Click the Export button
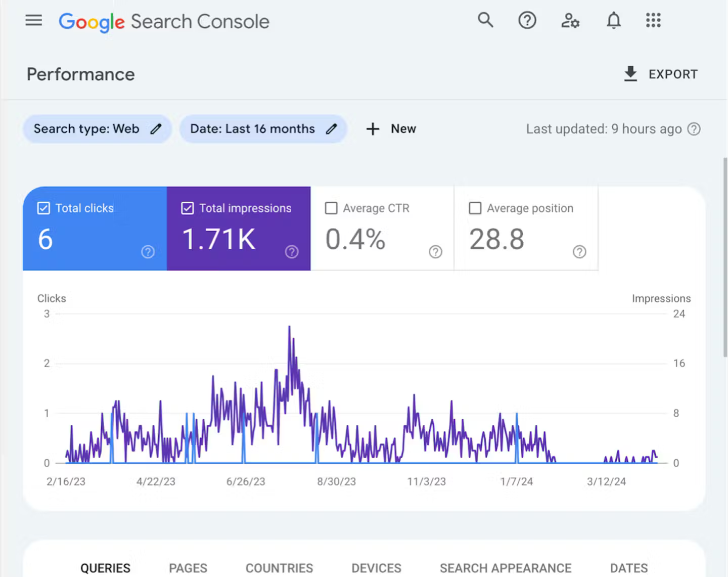This screenshot has width=728, height=577. [660, 74]
